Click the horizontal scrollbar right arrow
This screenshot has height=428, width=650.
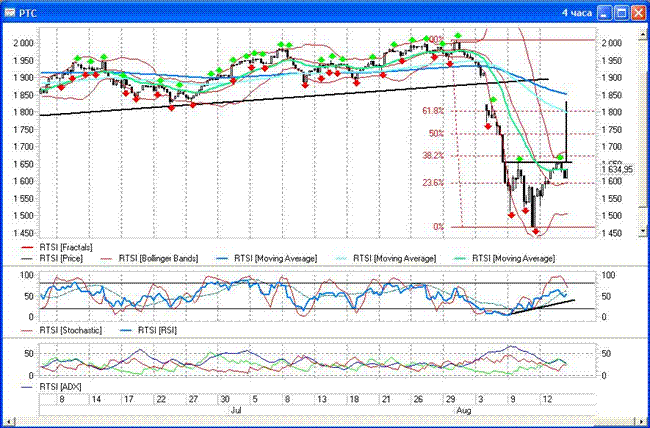(x=642, y=421)
